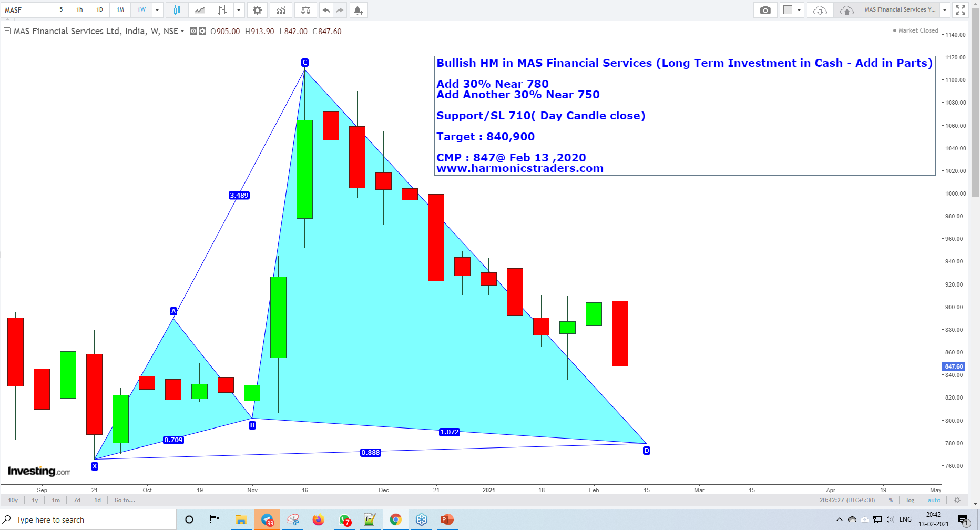Open PowerPoint from the taskbar
Image resolution: width=980 pixels, height=530 pixels.
click(447, 519)
